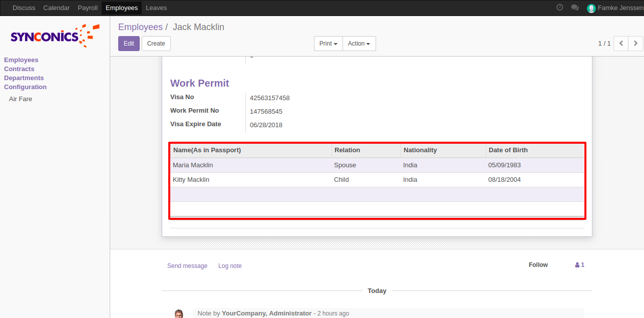Click the Send message link
Viewport: 644px width, 318px height.
click(x=187, y=266)
